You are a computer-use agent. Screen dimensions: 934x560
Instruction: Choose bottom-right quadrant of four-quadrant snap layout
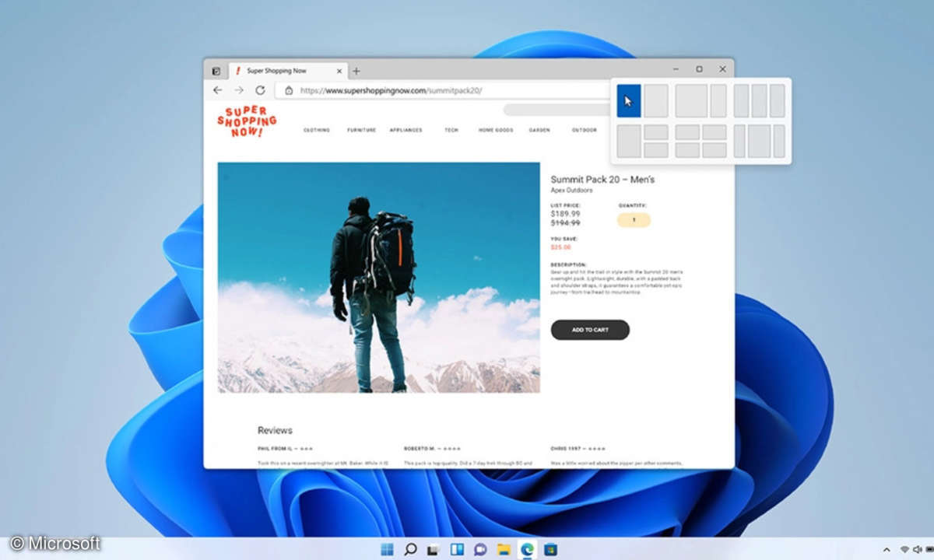(715, 150)
